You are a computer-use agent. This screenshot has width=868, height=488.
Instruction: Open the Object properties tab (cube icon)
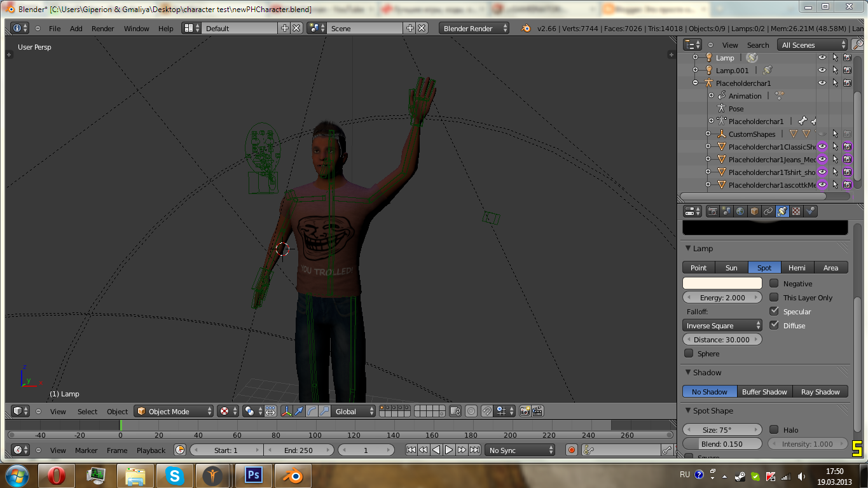tap(754, 211)
